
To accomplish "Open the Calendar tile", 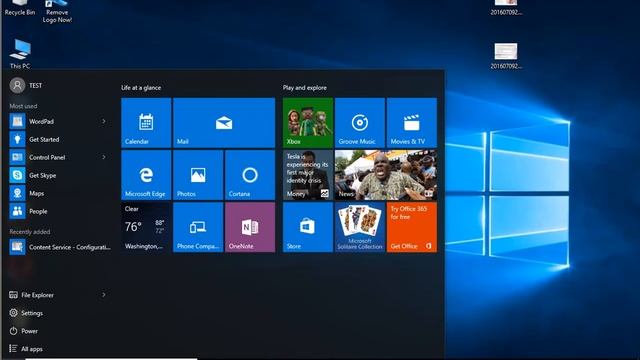I will (x=146, y=122).
